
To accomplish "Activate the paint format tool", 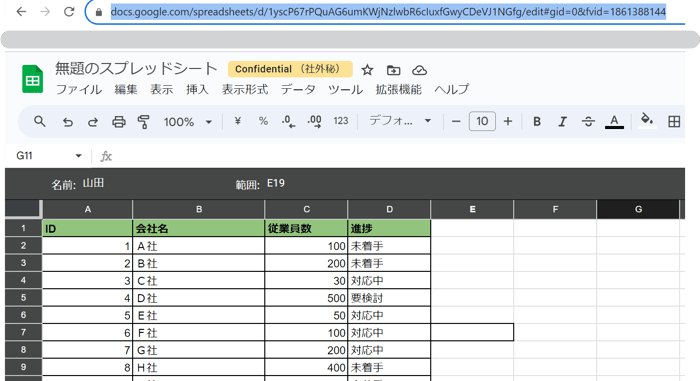I will tap(143, 121).
